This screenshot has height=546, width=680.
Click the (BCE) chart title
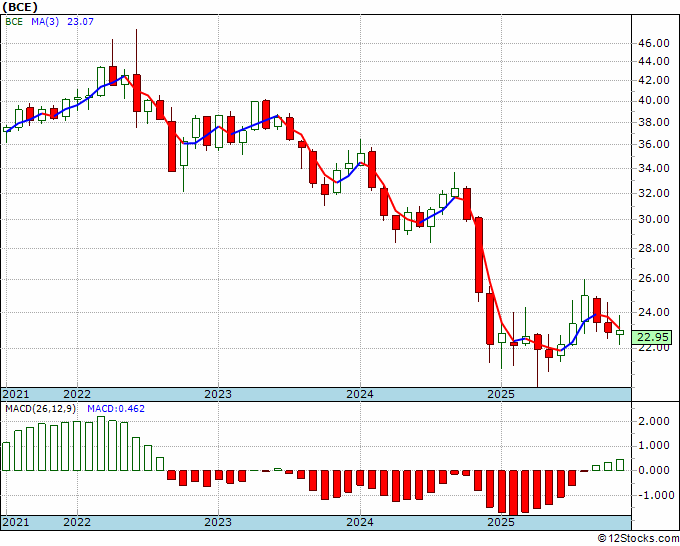[20, 7]
